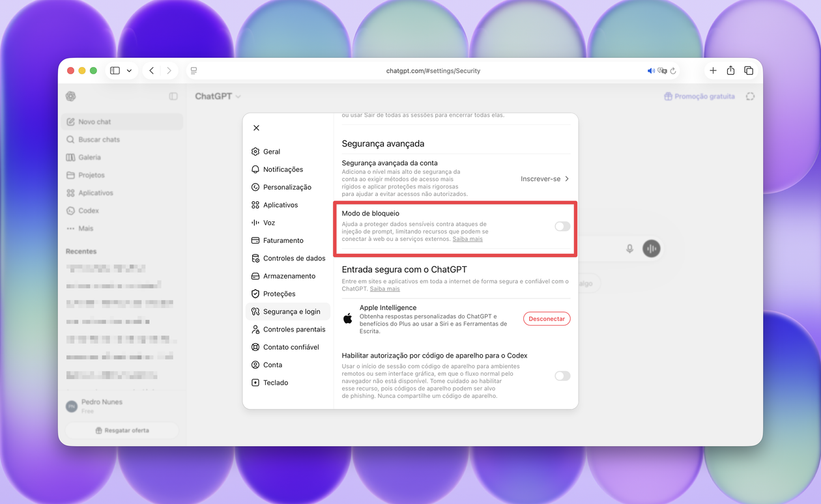Click the waveform icon beside Voz
This screenshot has width=821, height=504.
(255, 223)
